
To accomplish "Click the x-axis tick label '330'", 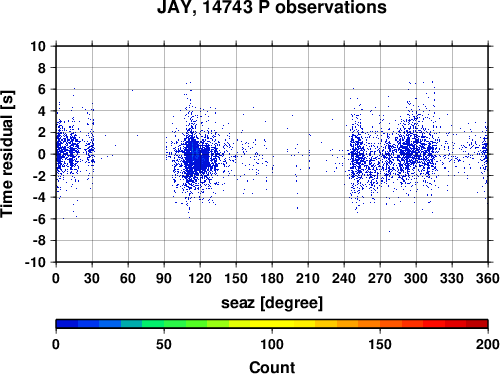I will [452, 278].
